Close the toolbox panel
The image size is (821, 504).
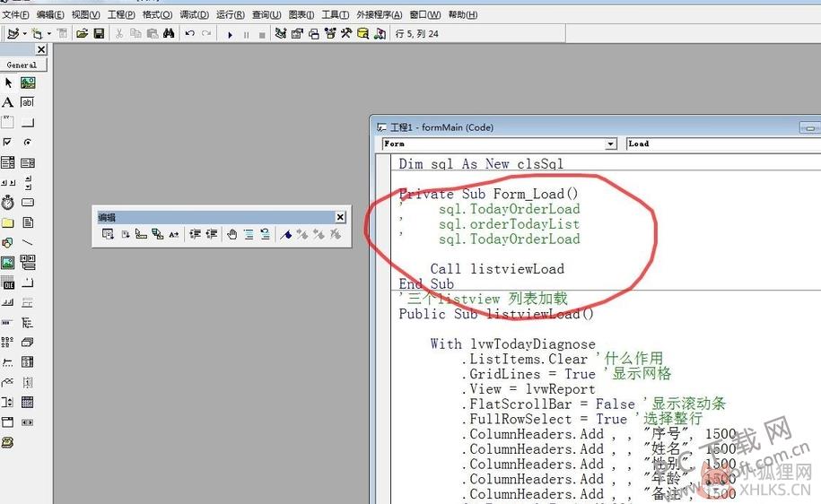(41, 49)
